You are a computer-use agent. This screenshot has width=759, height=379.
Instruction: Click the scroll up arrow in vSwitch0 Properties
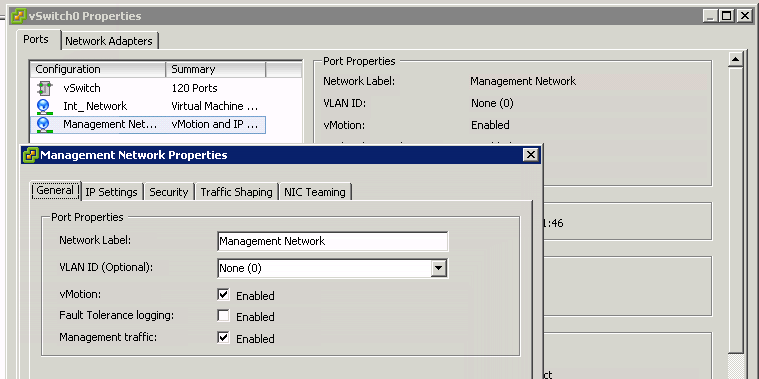point(735,60)
